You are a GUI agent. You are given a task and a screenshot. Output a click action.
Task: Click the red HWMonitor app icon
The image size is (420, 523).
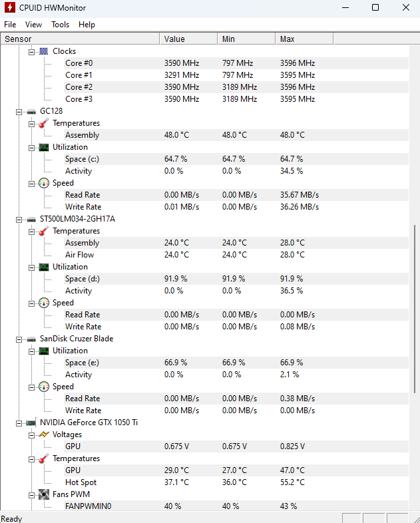[10, 7]
